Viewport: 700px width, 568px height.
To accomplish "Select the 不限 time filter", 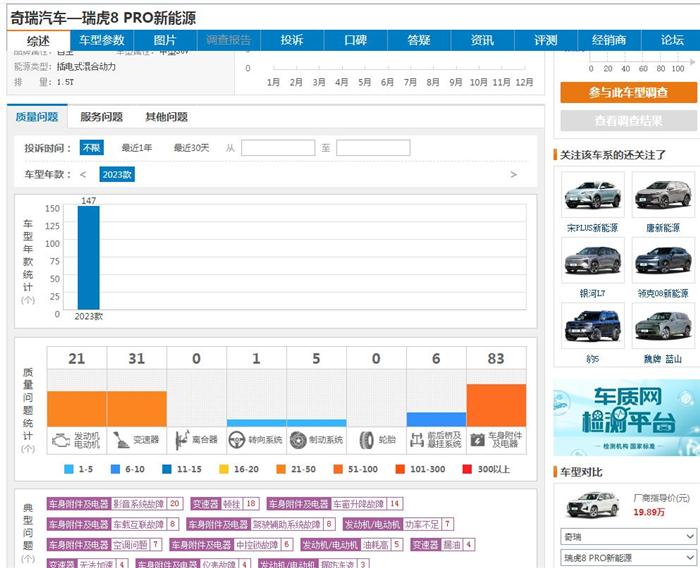I will 92,148.
